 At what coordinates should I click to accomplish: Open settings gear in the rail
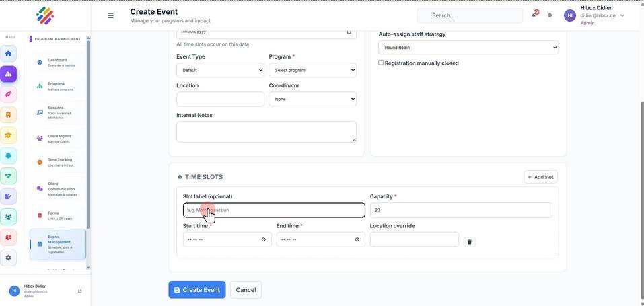click(x=8, y=258)
